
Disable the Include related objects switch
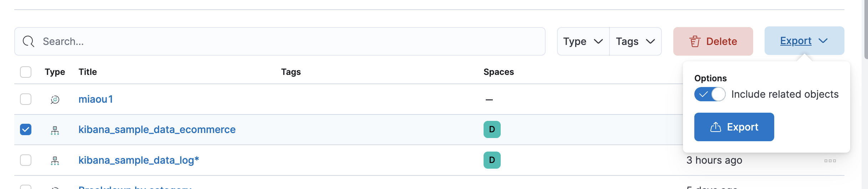point(710,94)
